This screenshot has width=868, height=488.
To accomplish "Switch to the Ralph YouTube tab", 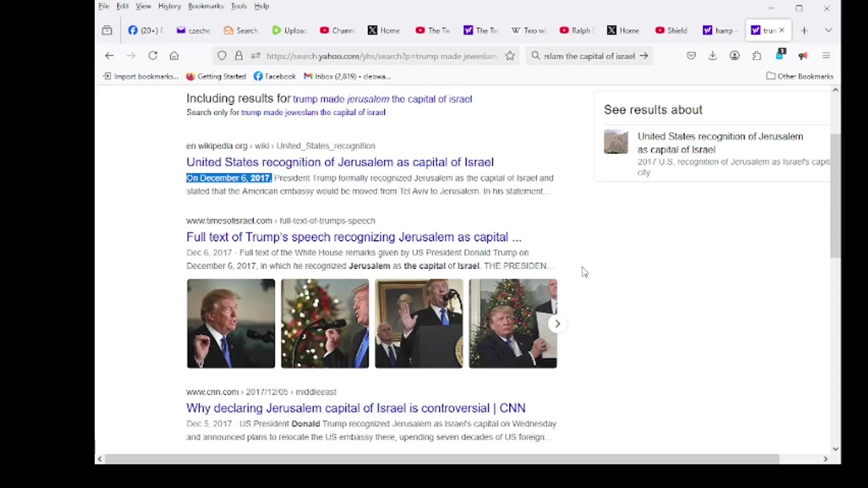I will pos(577,30).
